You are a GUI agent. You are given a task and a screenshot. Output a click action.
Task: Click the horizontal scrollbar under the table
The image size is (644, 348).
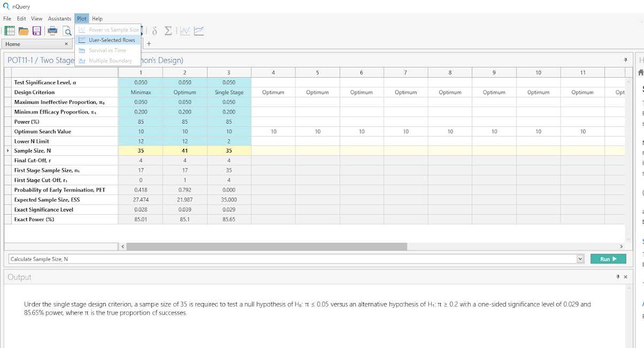(266, 247)
